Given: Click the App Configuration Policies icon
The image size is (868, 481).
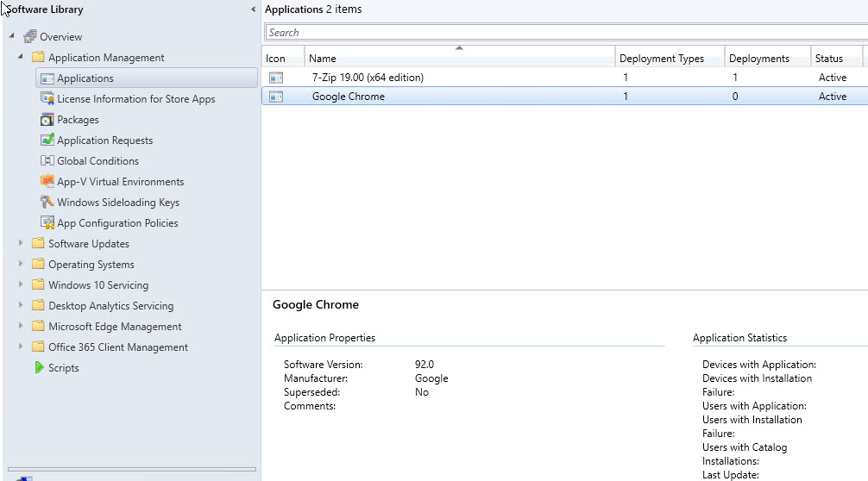Looking at the screenshot, I should pos(47,223).
